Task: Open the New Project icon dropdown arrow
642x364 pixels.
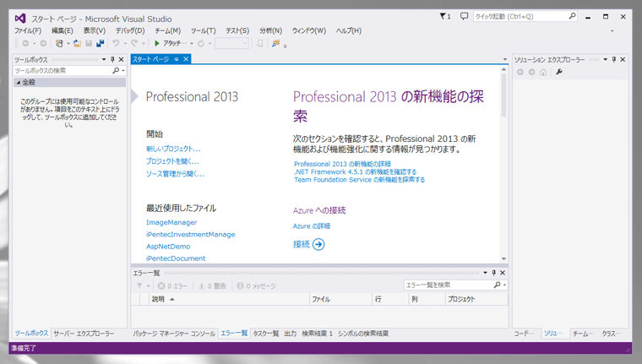Action: [x=68, y=43]
